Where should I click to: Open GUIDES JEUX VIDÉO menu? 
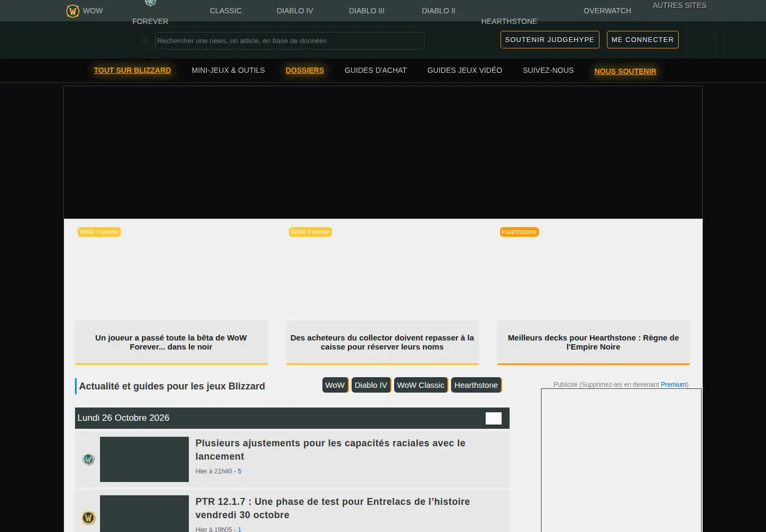(464, 70)
